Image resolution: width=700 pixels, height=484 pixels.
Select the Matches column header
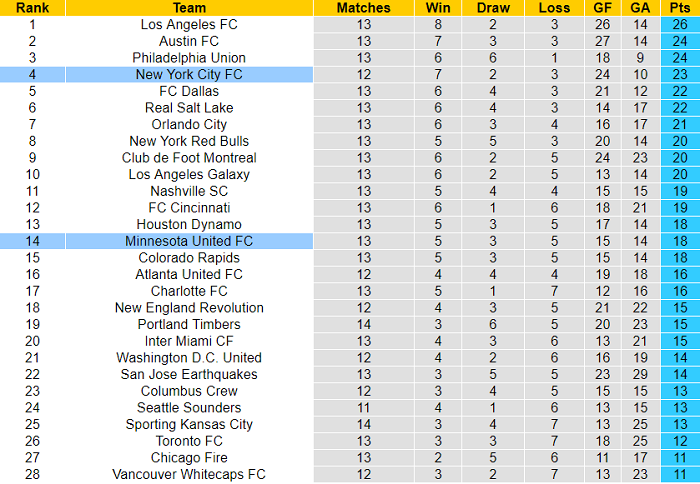pyautogui.click(x=363, y=8)
